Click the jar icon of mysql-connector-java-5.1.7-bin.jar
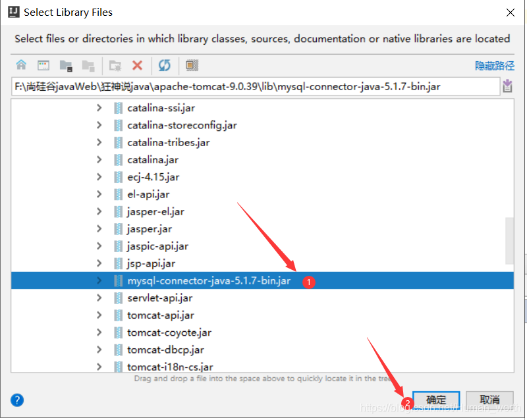The width and height of the screenshot is (527, 420). tap(118, 280)
